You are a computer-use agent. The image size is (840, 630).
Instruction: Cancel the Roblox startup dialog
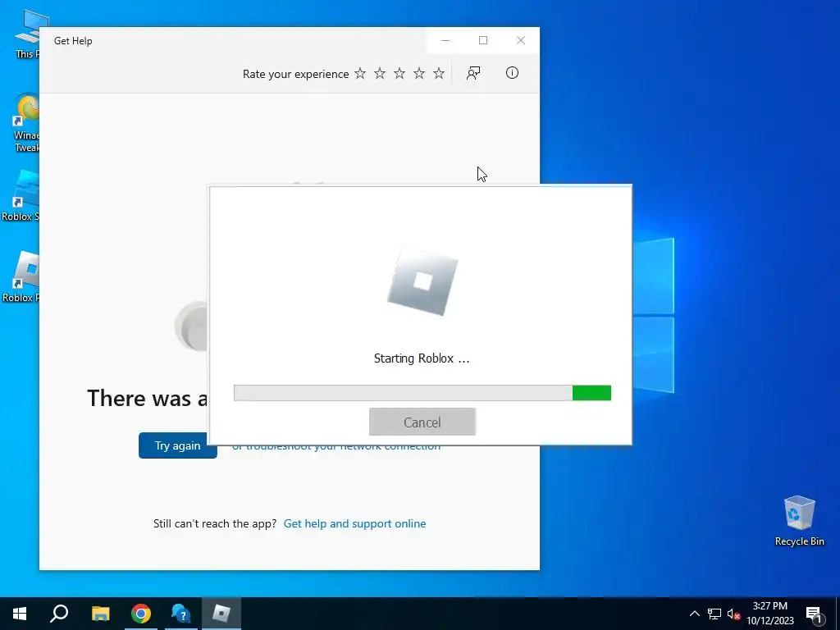point(422,422)
